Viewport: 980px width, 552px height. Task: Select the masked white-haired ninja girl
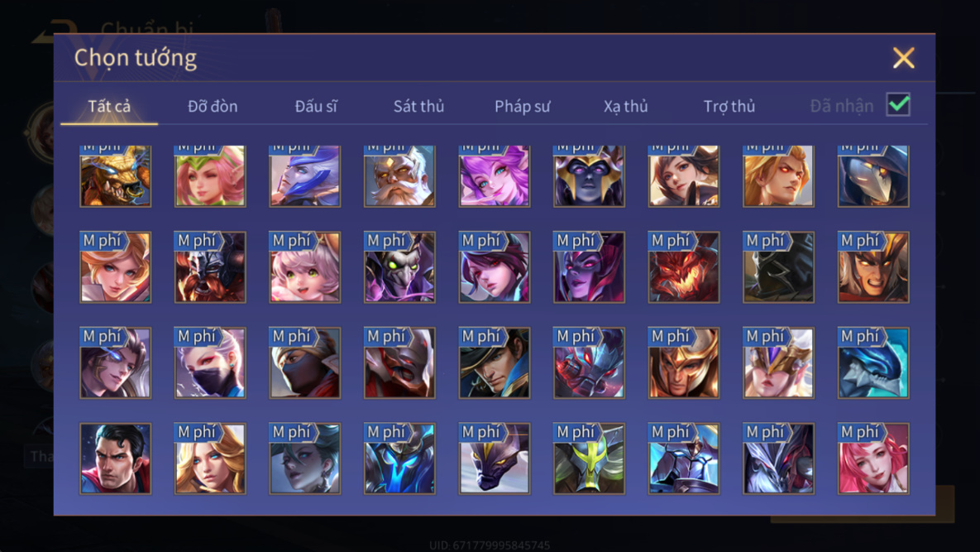pos(210,362)
